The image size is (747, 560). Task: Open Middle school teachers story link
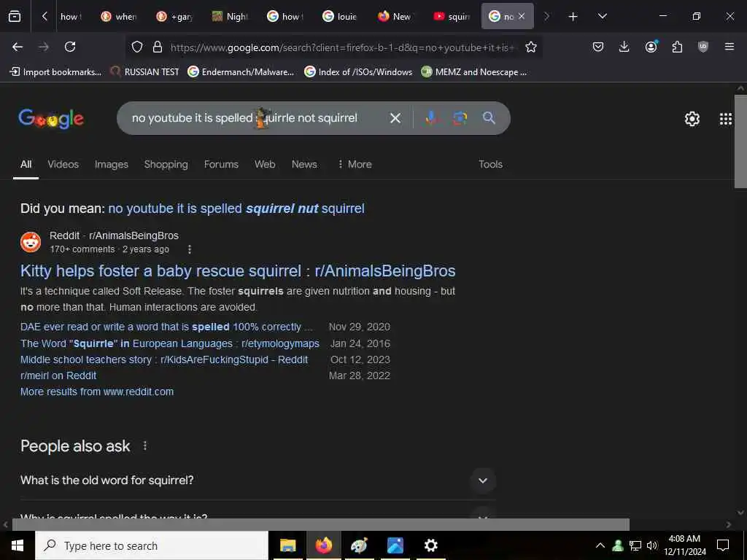point(164,359)
